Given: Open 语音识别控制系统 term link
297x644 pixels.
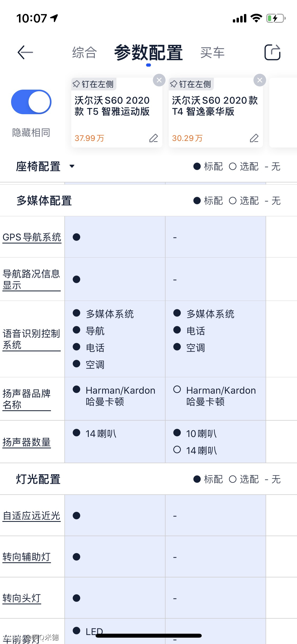Looking at the screenshot, I should pos(31,339).
